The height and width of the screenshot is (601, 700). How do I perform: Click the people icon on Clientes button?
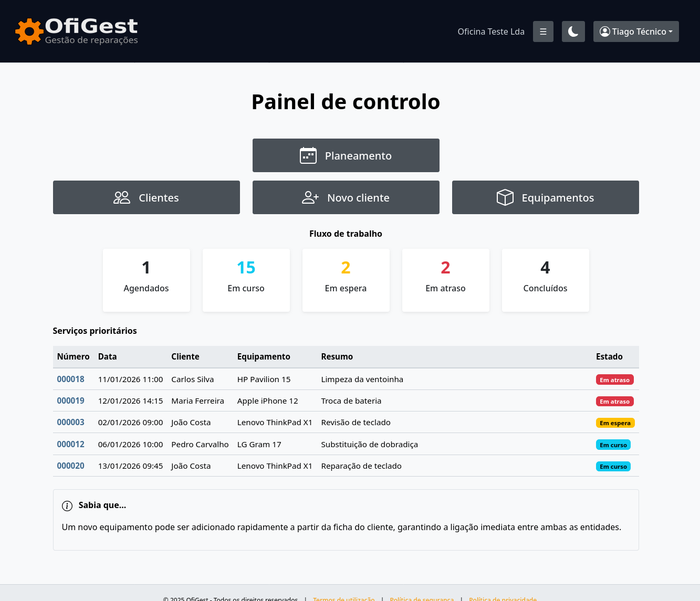[x=121, y=197]
